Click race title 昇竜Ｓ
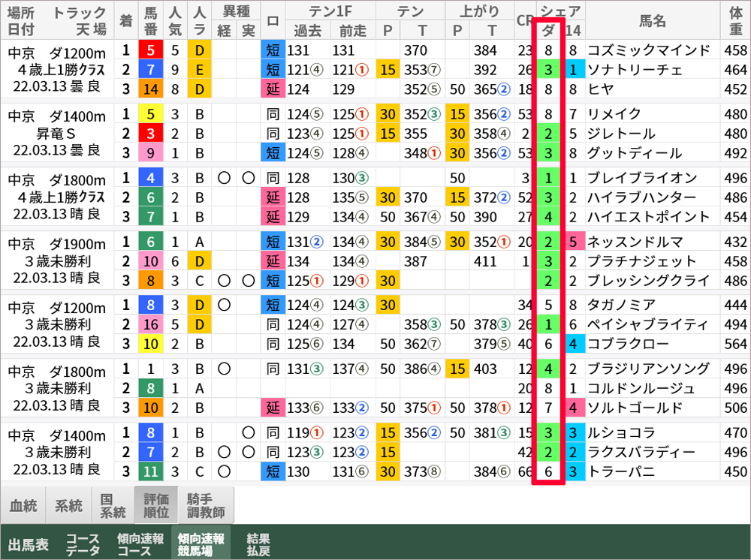Screen dimensions: 751x560 (56, 134)
